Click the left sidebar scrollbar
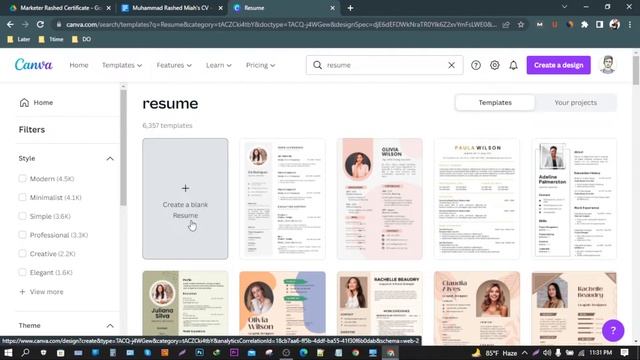The width and height of the screenshot is (640, 360). [x=123, y=147]
